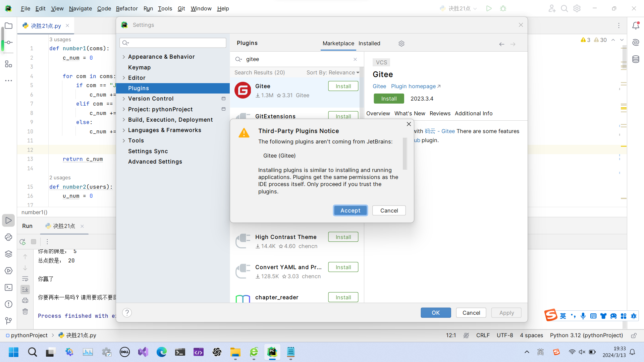Print the Run console output
The width and height of the screenshot is (644, 362).
[25, 300]
